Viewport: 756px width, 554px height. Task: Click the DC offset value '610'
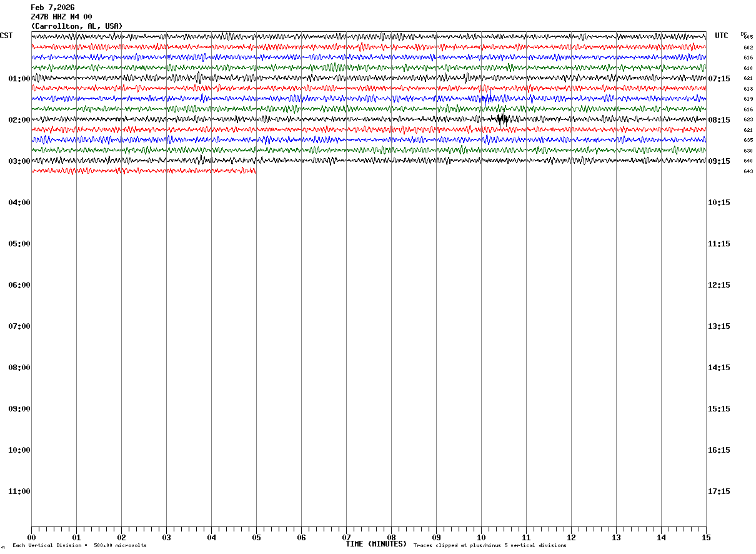748,68
